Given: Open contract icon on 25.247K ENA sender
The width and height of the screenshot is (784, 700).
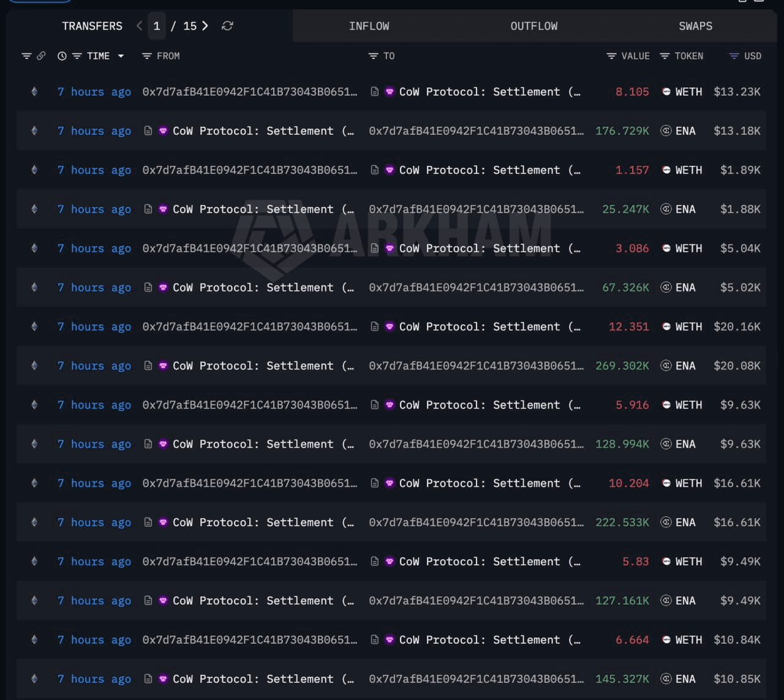Looking at the screenshot, I should [148, 209].
